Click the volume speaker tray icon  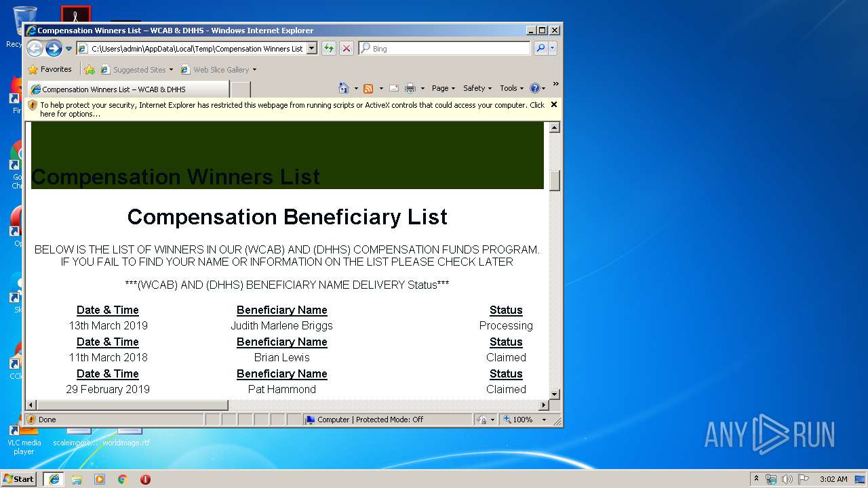tap(787, 479)
